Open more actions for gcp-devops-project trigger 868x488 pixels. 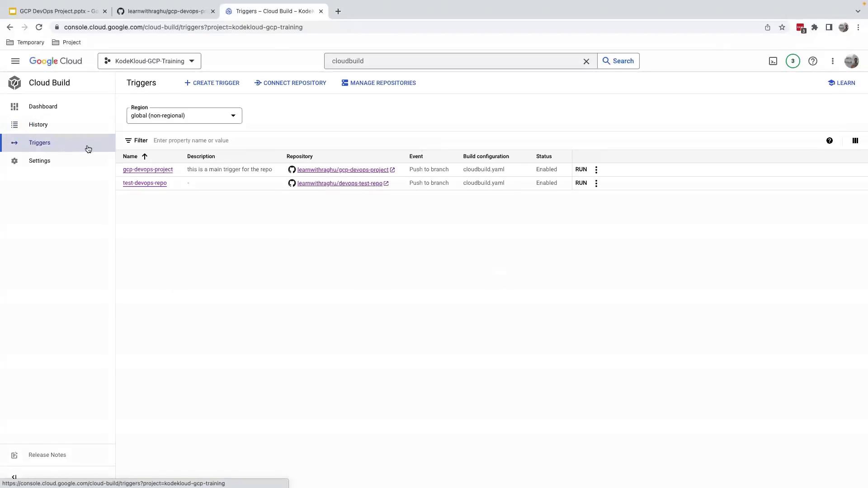click(596, 170)
